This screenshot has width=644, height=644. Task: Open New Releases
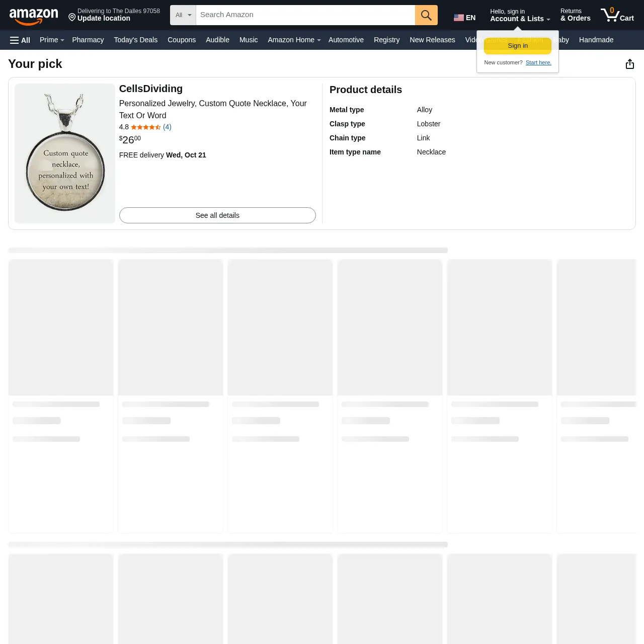coord(432,40)
